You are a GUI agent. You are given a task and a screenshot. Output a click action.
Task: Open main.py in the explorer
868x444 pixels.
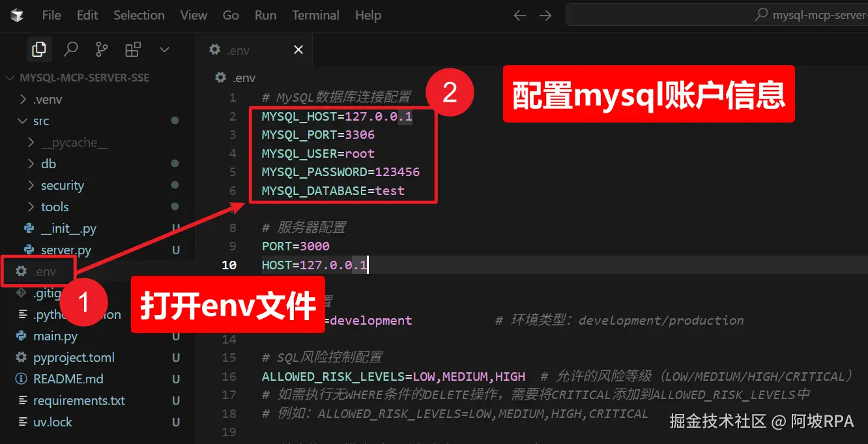(55, 336)
